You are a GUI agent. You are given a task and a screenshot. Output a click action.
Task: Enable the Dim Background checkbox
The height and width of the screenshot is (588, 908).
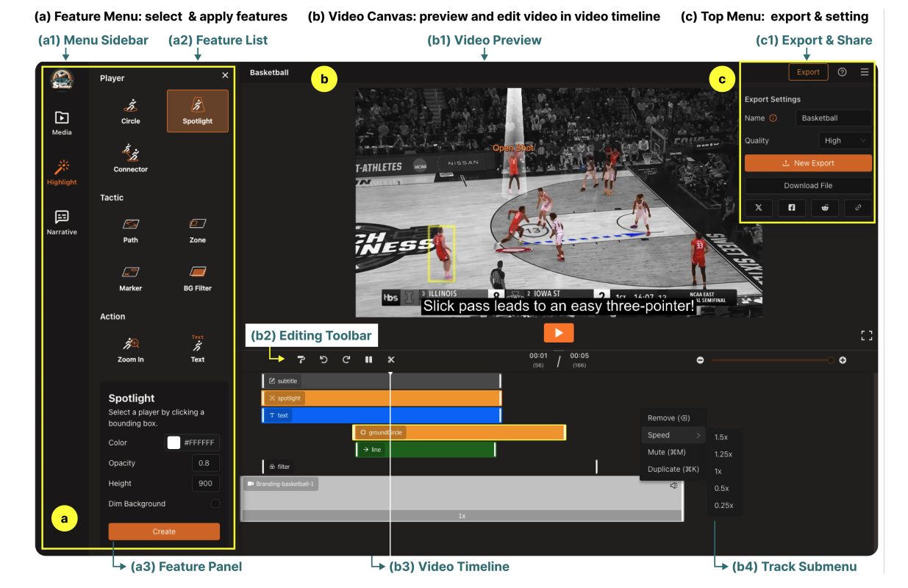click(215, 503)
